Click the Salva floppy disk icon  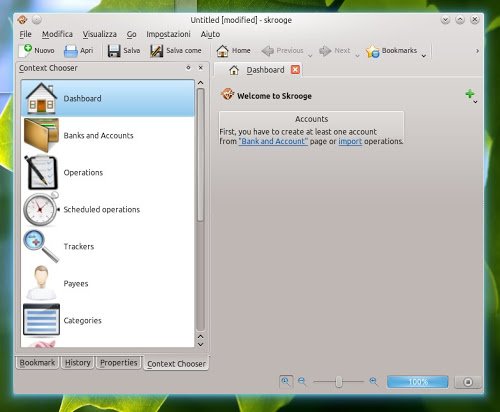(x=114, y=51)
